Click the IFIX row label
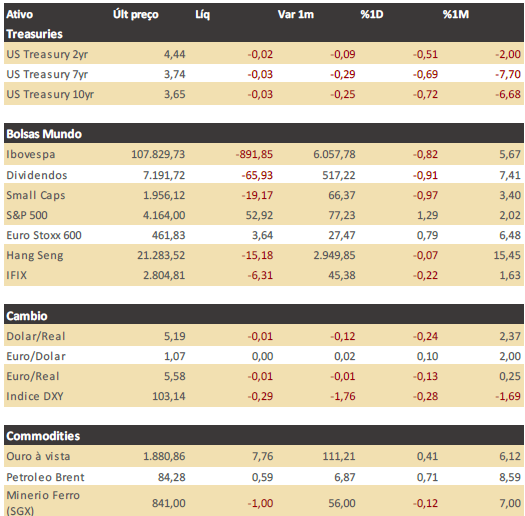525x516 pixels. click(x=16, y=275)
